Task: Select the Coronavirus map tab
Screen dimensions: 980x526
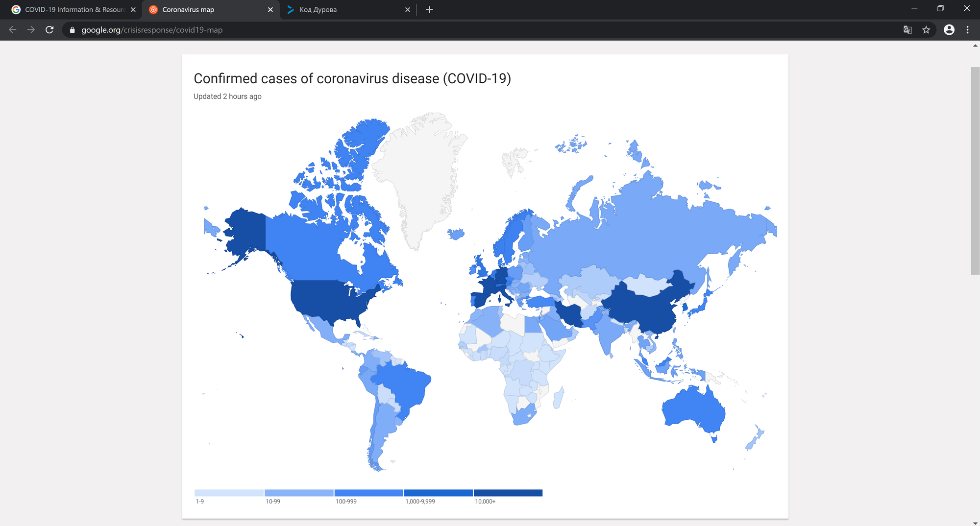Action: point(211,10)
